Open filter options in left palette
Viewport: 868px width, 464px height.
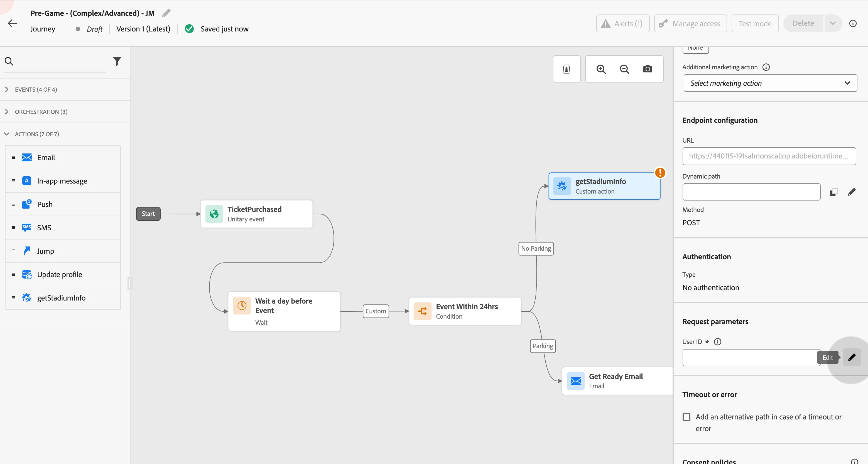(117, 61)
